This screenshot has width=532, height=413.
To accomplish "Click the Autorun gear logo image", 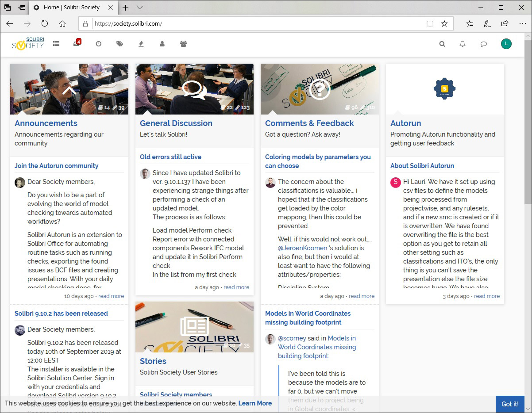I will click(x=445, y=89).
